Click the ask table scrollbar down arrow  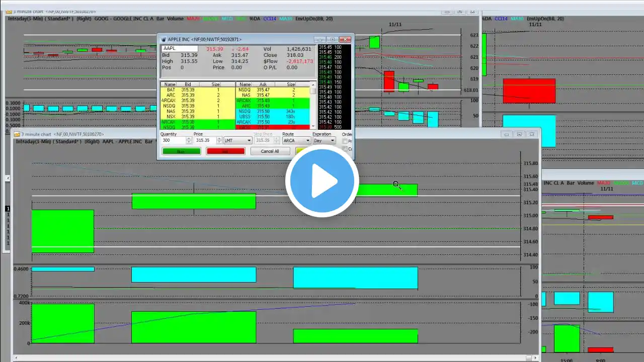(x=313, y=126)
